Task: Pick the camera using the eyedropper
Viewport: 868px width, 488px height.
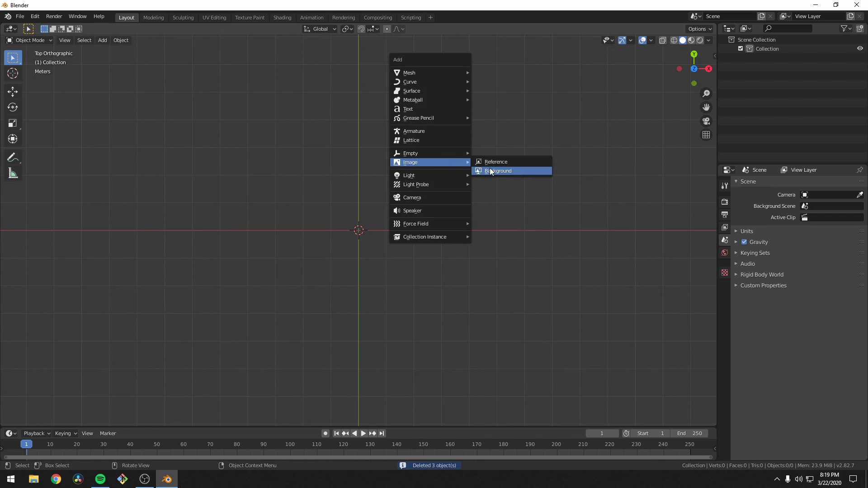Action: click(860, 195)
